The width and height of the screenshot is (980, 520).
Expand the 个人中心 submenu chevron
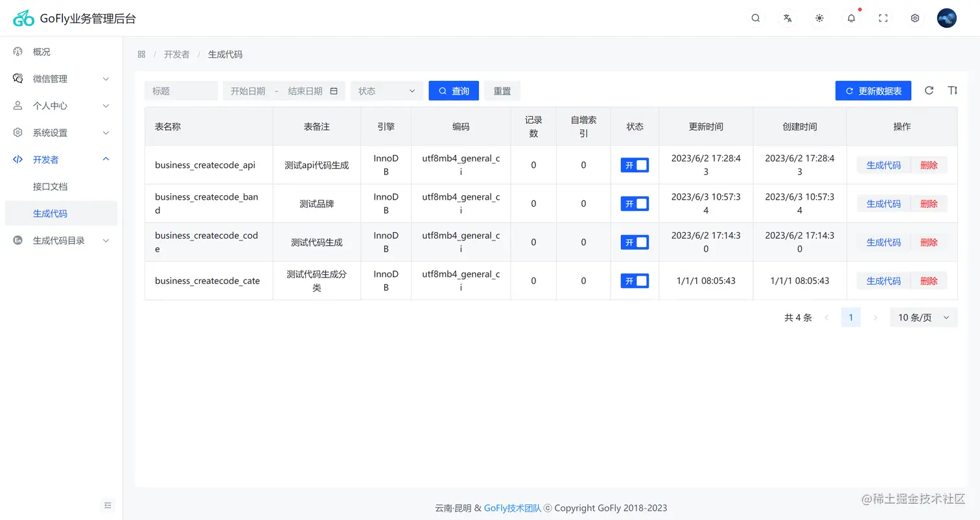coord(106,106)
